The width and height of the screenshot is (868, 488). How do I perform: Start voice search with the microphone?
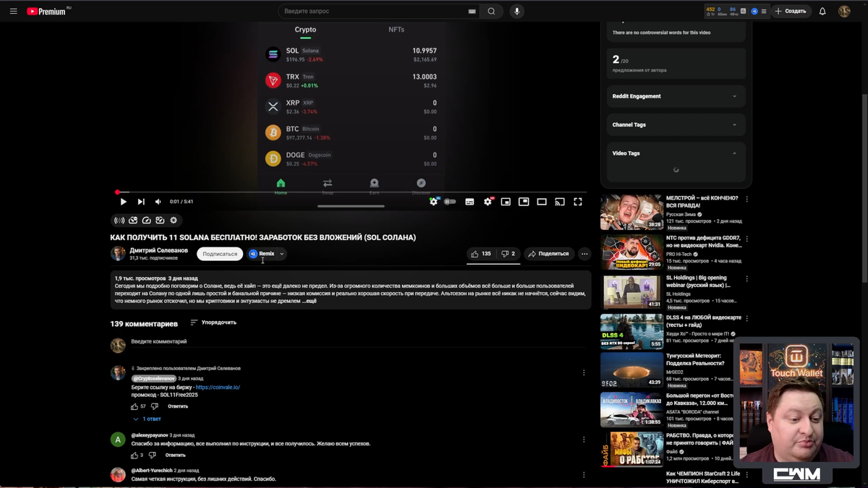(x=516, y=11)
